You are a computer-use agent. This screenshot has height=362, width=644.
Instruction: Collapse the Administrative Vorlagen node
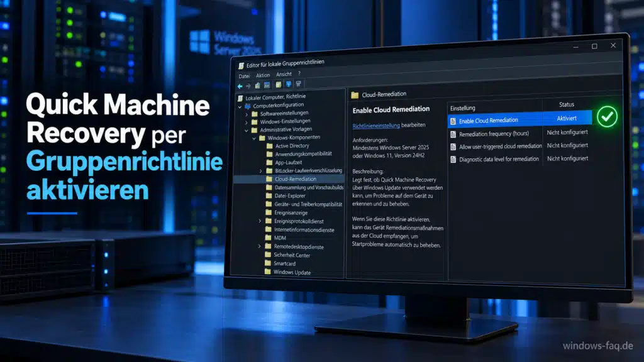click(247, 131)
